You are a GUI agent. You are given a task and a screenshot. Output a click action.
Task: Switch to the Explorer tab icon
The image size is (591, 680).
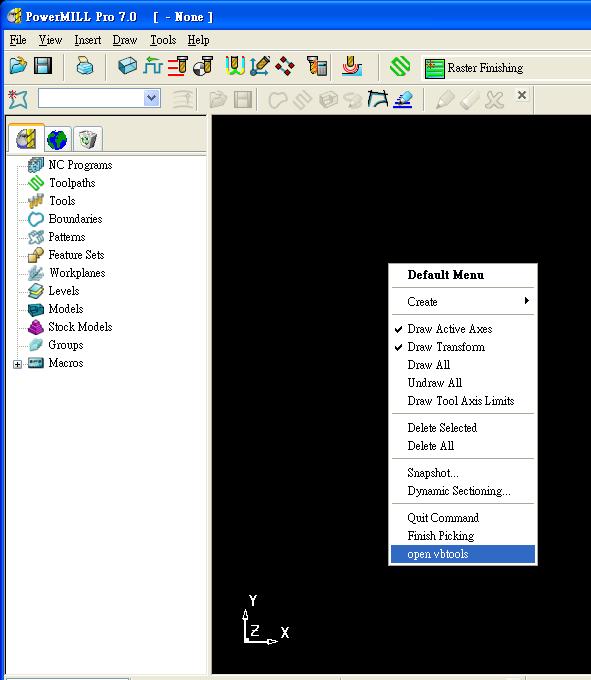(x=26, y=139)
